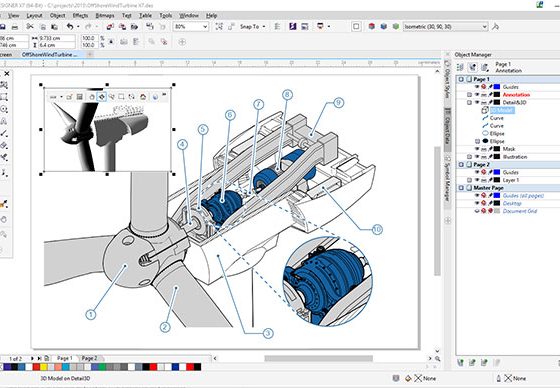This screenshot has height=388, width=560.
Task: Toggle visibility eye of Detail&3D layer
Action: pos(477,103)
